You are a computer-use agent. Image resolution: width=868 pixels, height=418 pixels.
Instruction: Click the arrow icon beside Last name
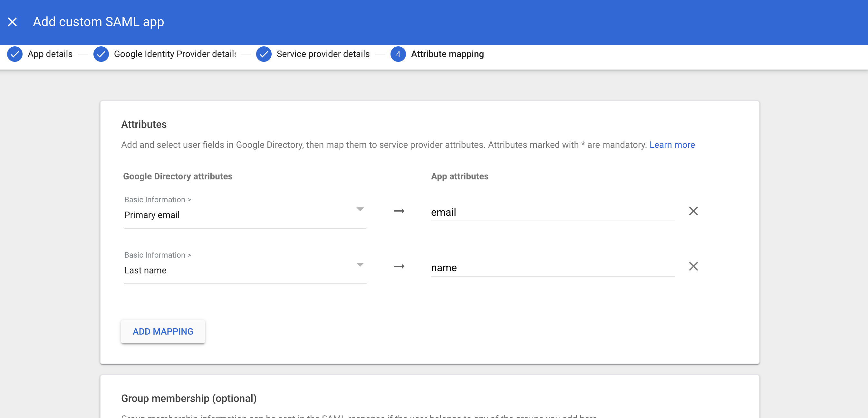pos(399,266)
